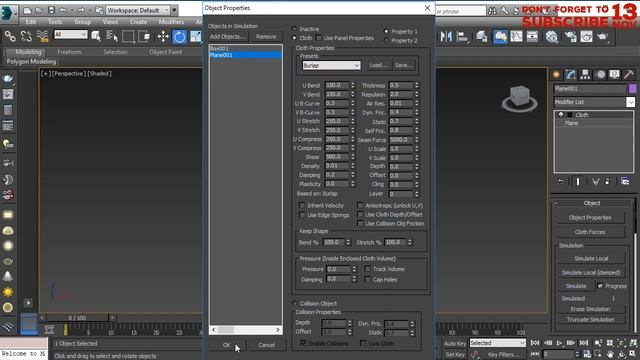
Task: Switch to the Object Paint ribbon tab
Action: (x=166, y=52)
